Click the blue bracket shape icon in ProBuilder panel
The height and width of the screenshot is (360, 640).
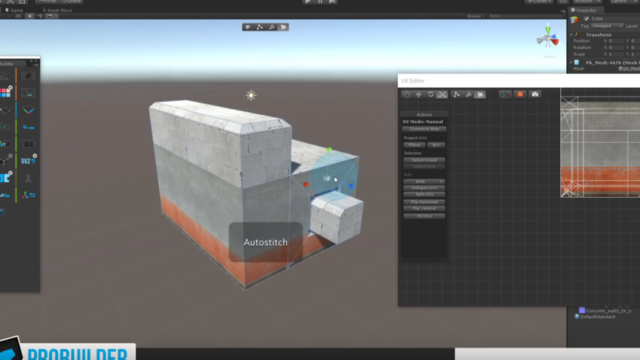point(5,178)
